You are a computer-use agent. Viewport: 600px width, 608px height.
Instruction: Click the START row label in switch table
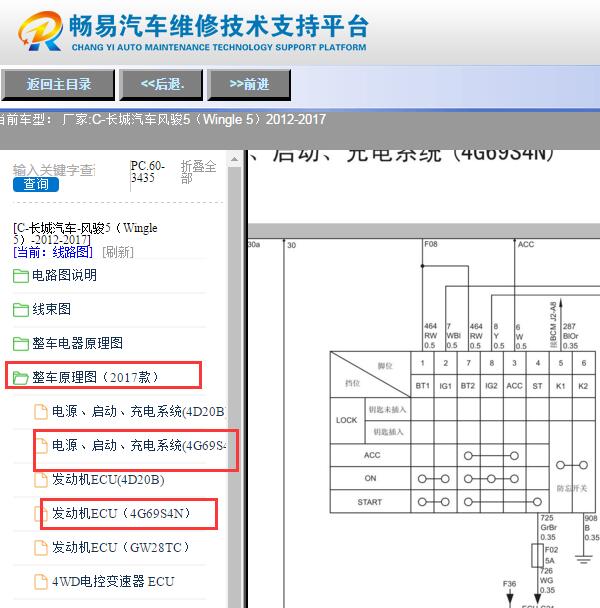[x=370, y=502]
